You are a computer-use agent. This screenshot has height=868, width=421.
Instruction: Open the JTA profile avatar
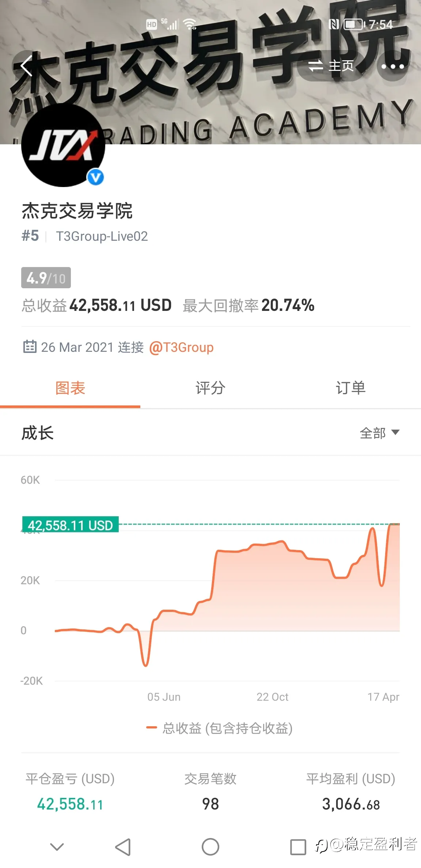pos(63,145)
